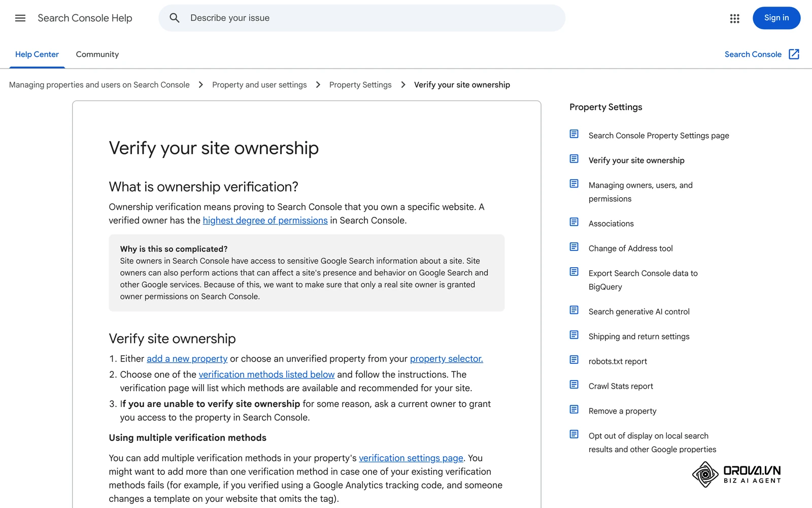Click the Search Console external link icon
Screen dimensions: 812x508
click(794, 54)
